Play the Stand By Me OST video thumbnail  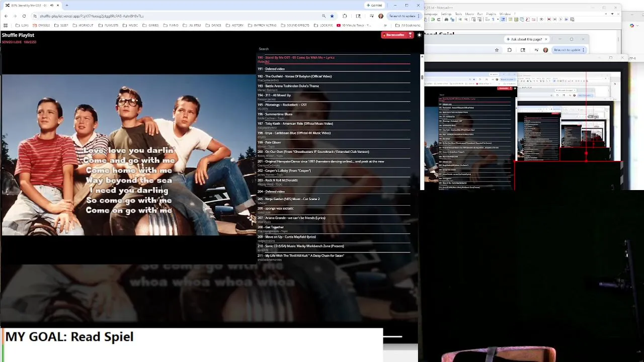click(129, 155)
